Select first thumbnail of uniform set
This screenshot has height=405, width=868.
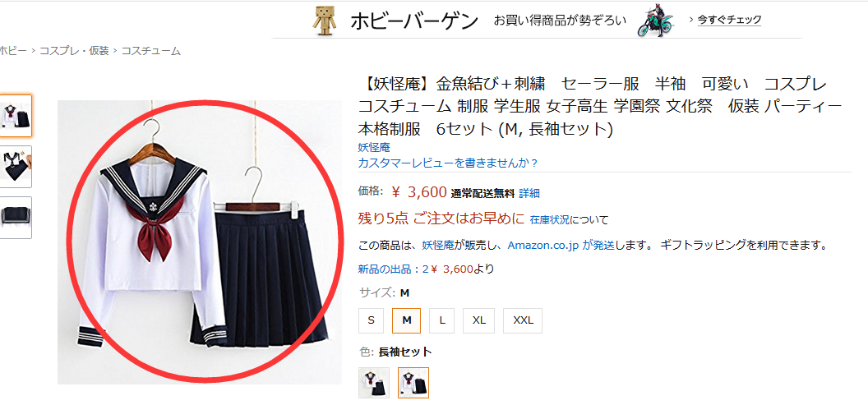coord(16,115)
